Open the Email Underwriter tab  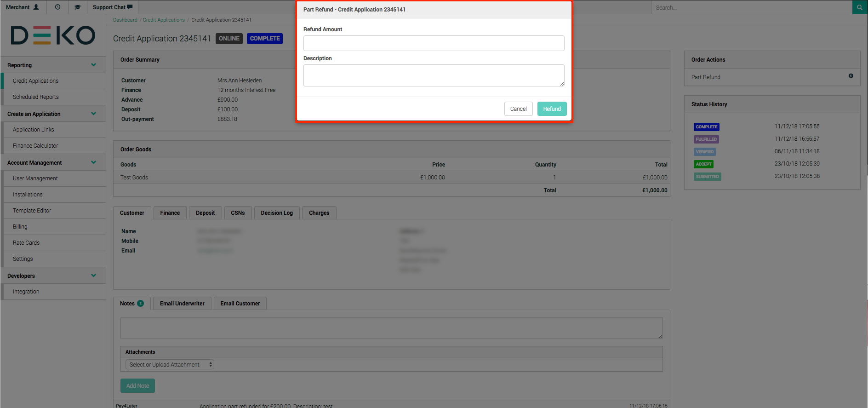[182, 304]
